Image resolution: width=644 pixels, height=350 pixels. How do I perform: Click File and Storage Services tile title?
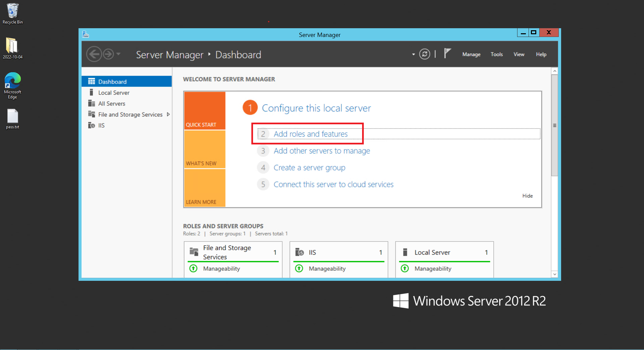coord(227,252)
